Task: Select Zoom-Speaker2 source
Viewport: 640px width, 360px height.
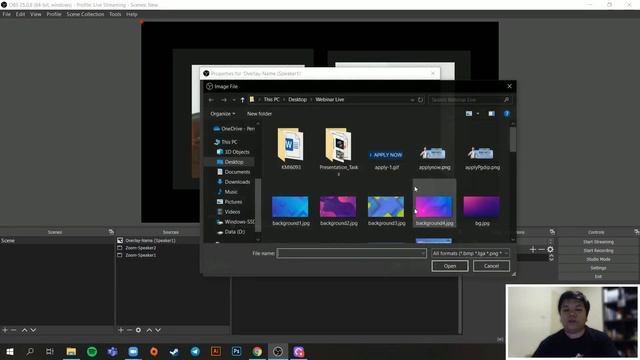Action: point(140,248)
